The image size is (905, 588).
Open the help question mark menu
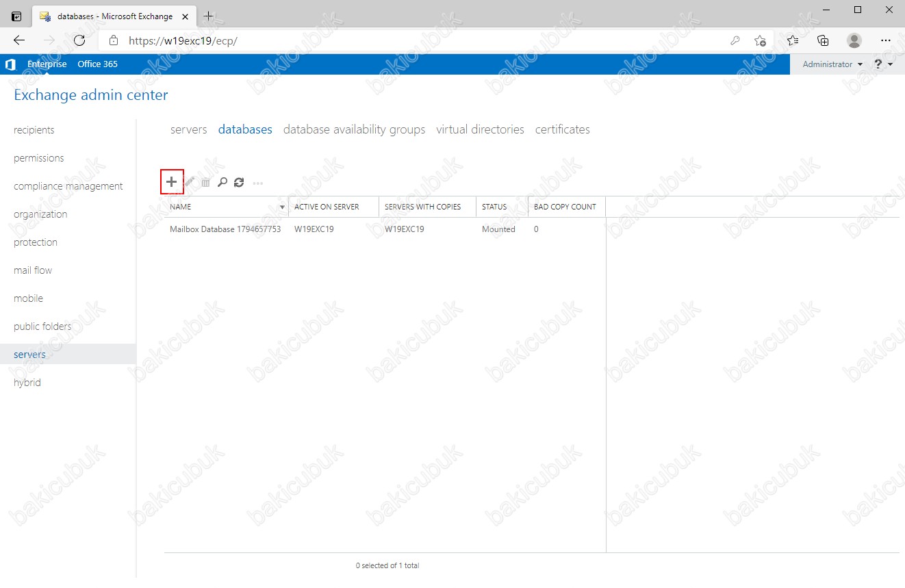point(883,64)
